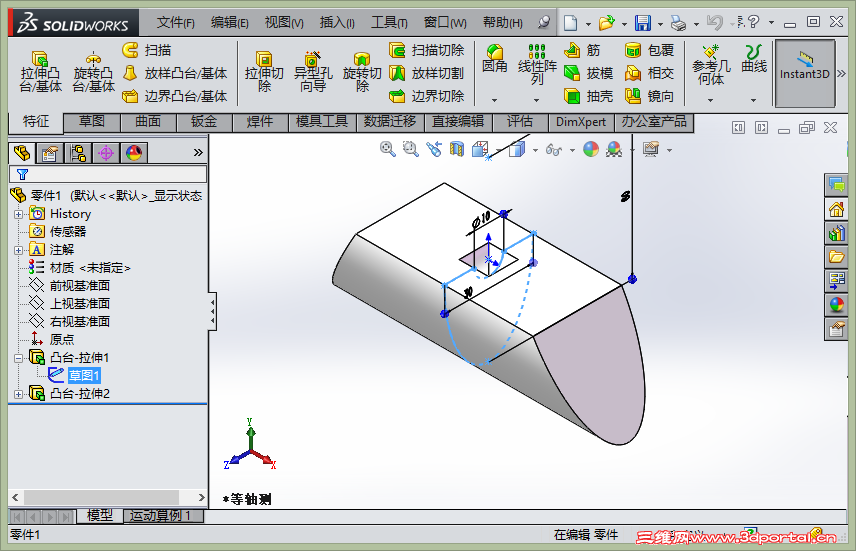Click the 扫描切除 swept cut tool
Screen dimensions: 856x551
click(426, 50)
